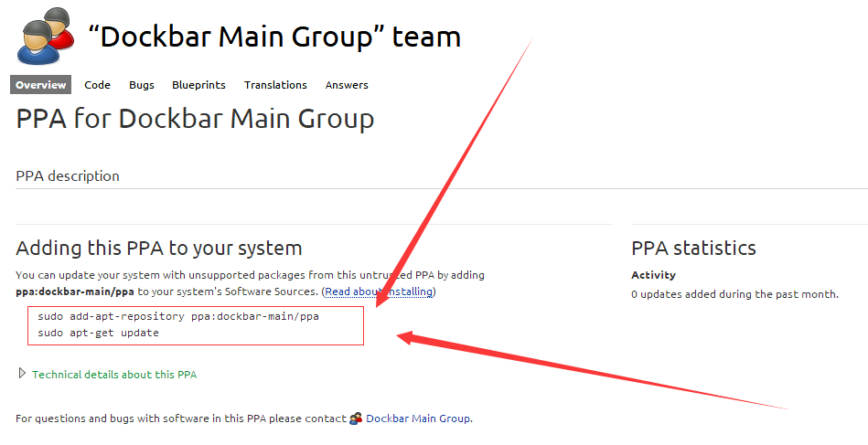
Task: Go to the Bugs tab
Action: pos(142,85)
